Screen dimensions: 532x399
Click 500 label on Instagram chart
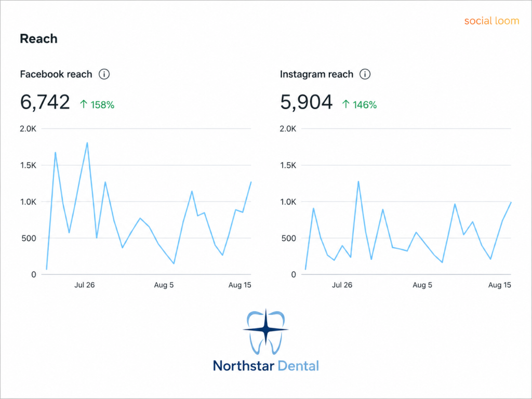pos(289,238)
